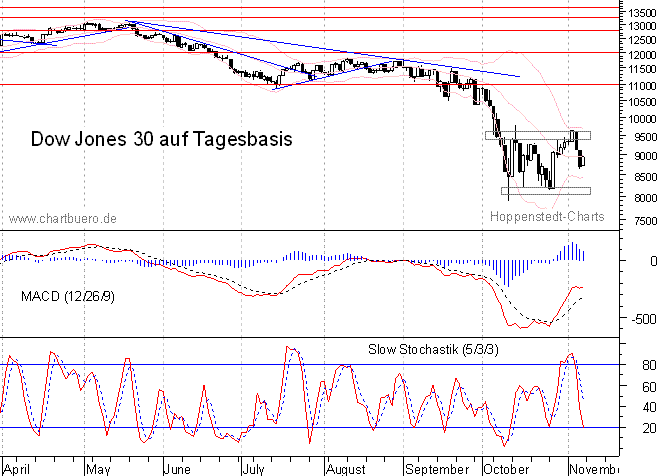This screenshot has height=476, width=660.
Task: Click the 8000 price axis value
Action: pyautogui.click(x=646, y=197)
